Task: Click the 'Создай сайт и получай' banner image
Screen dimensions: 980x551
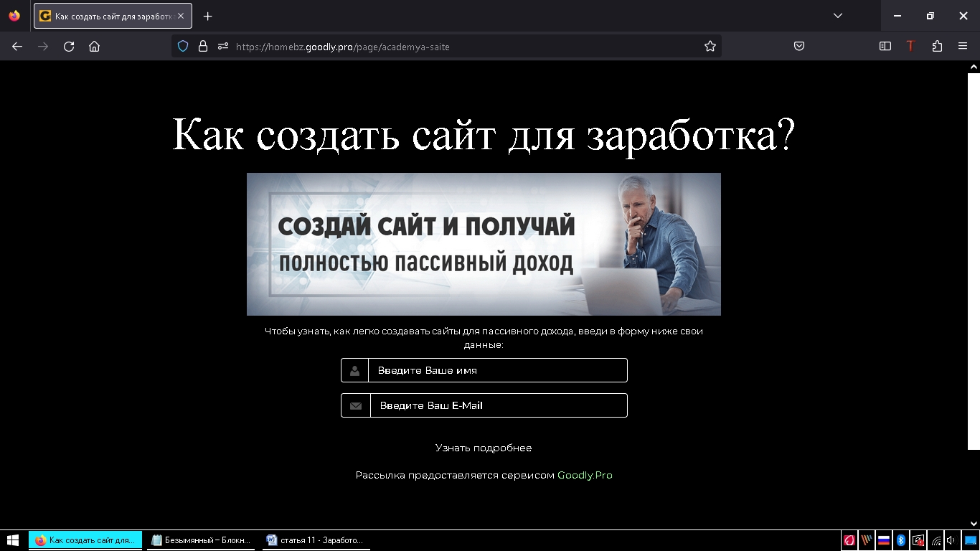Action: coord(484,244)
